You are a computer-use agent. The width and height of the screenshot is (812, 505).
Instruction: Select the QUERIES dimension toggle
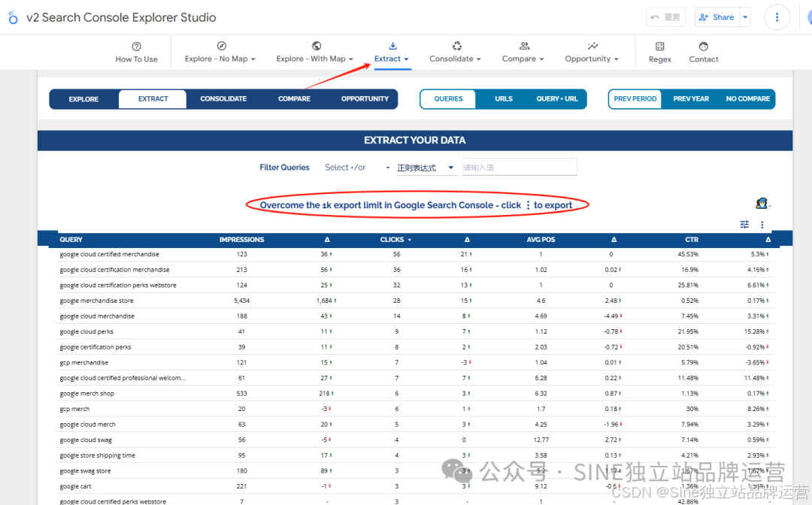coord(448,99)
